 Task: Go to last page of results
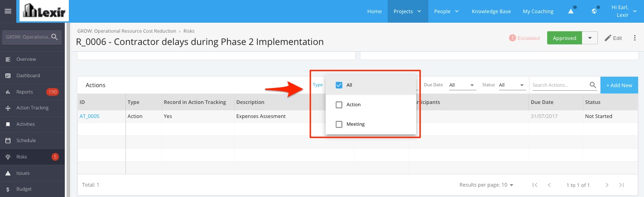621,185
